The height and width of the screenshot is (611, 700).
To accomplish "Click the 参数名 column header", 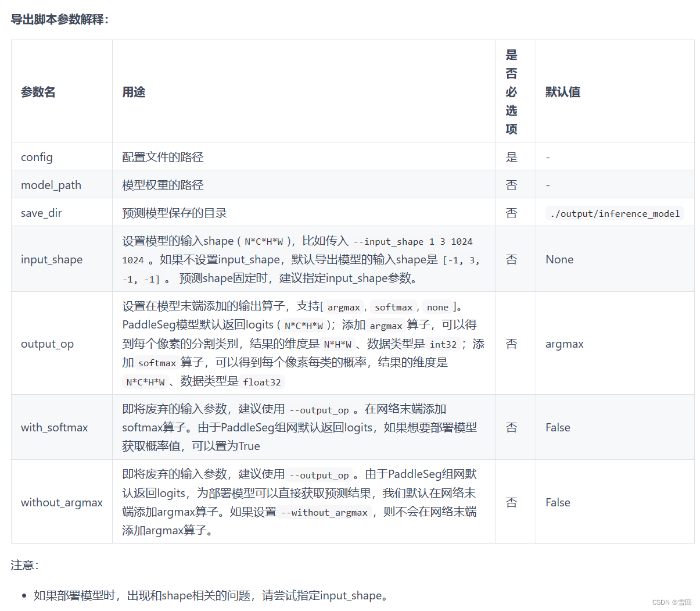I will [37, 92].
